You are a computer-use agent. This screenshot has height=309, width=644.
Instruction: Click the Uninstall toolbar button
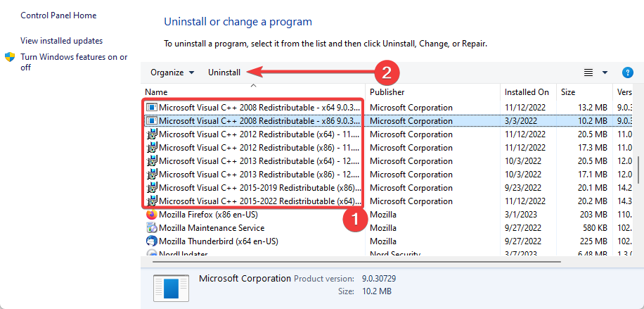point(224,72)
